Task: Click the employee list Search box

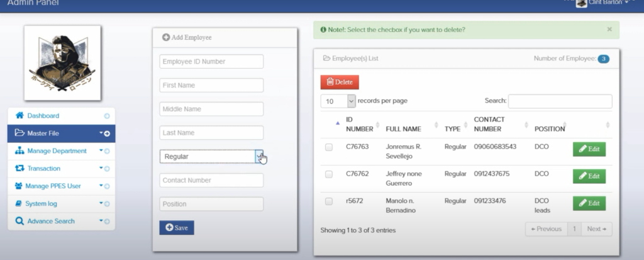Action: coord(560,101)
